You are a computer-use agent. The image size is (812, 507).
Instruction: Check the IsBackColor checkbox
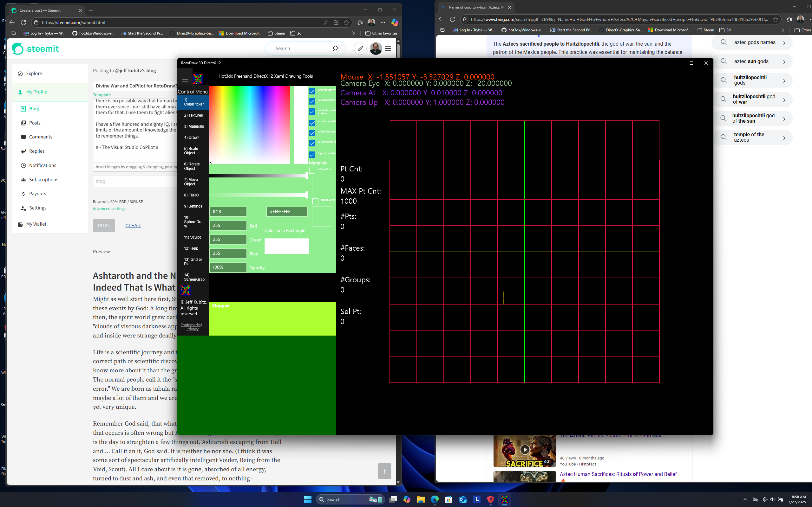click(315, 201)
